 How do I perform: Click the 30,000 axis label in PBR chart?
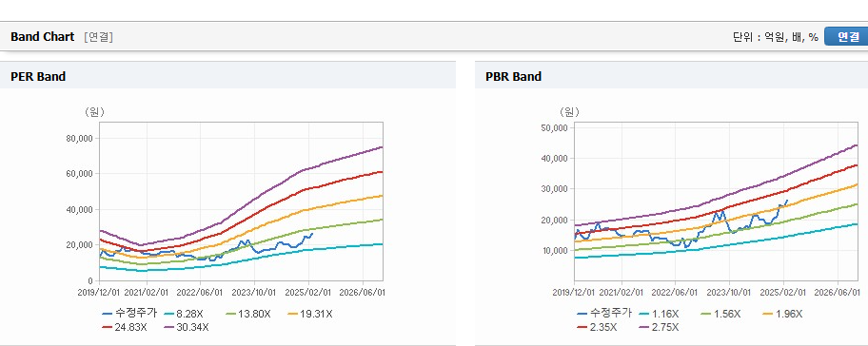555,189
